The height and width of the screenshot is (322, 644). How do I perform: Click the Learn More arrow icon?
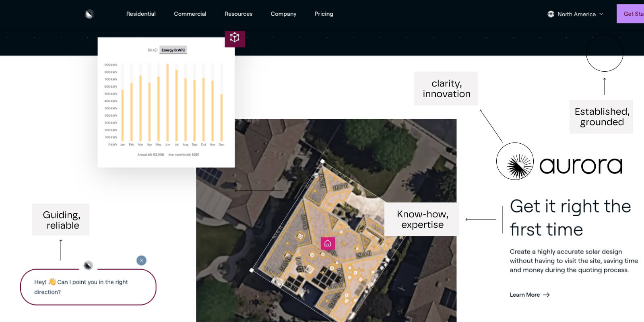546,295
